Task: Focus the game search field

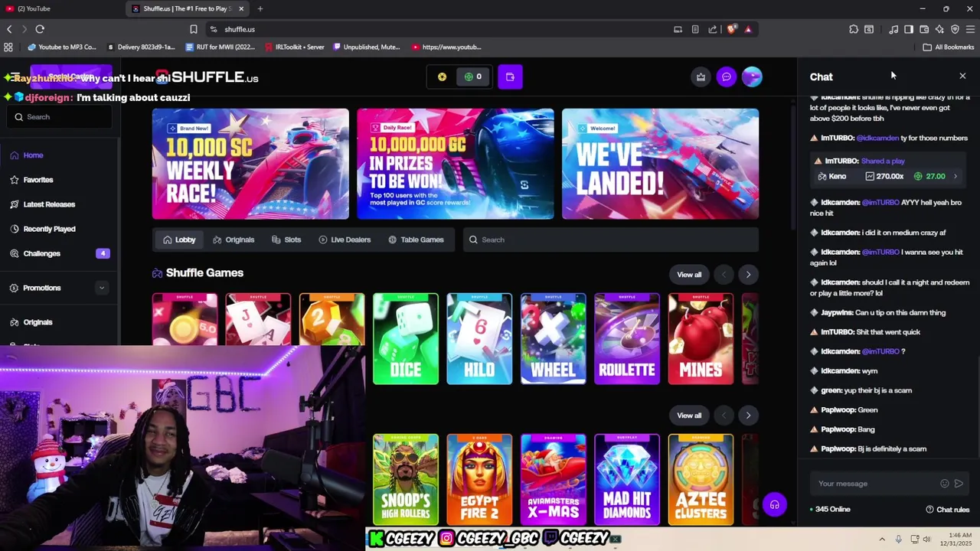Action: [x=610, y=240]
